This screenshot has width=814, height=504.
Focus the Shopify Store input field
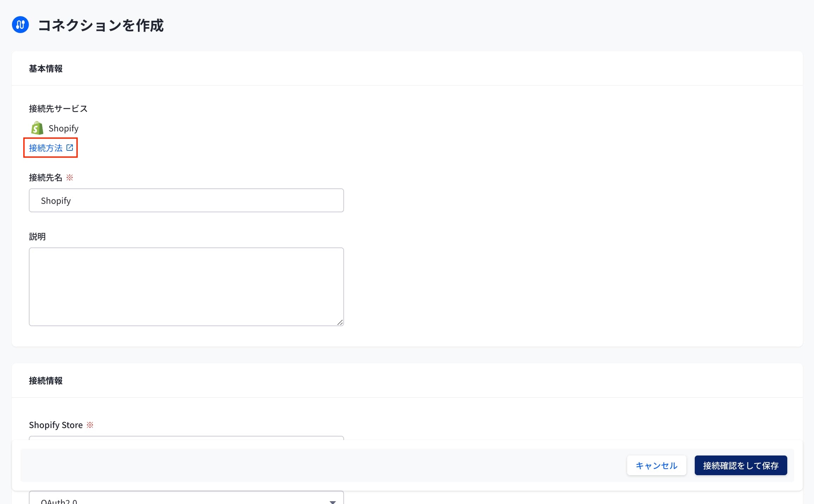pyautogui.click(x=186, y=438)
